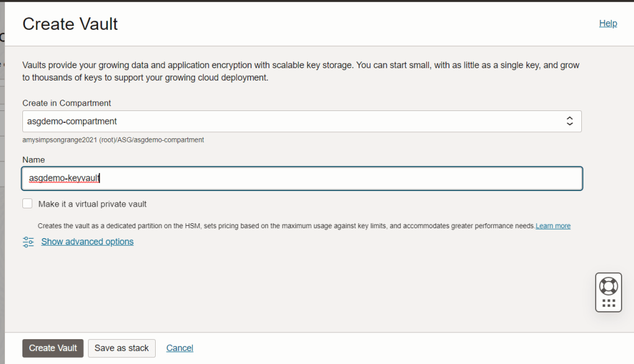Viewport: 634px width, 364px height.
Task: Click the Save as stack button
Action: 122,348
